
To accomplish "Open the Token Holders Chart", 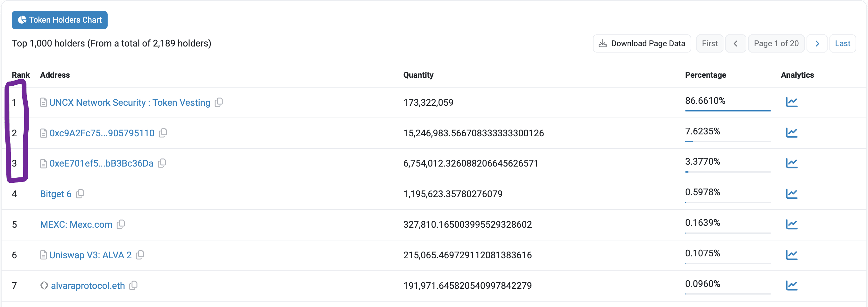I will point(60,20).
